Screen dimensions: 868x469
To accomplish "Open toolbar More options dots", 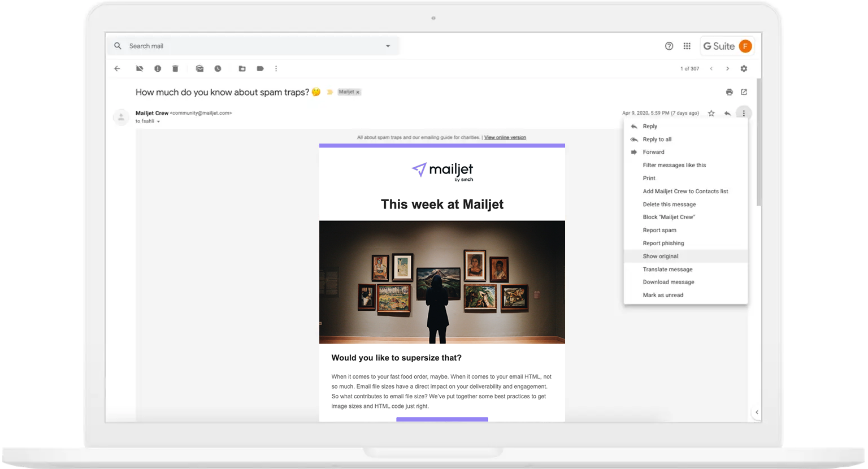I will pos(276,68).
